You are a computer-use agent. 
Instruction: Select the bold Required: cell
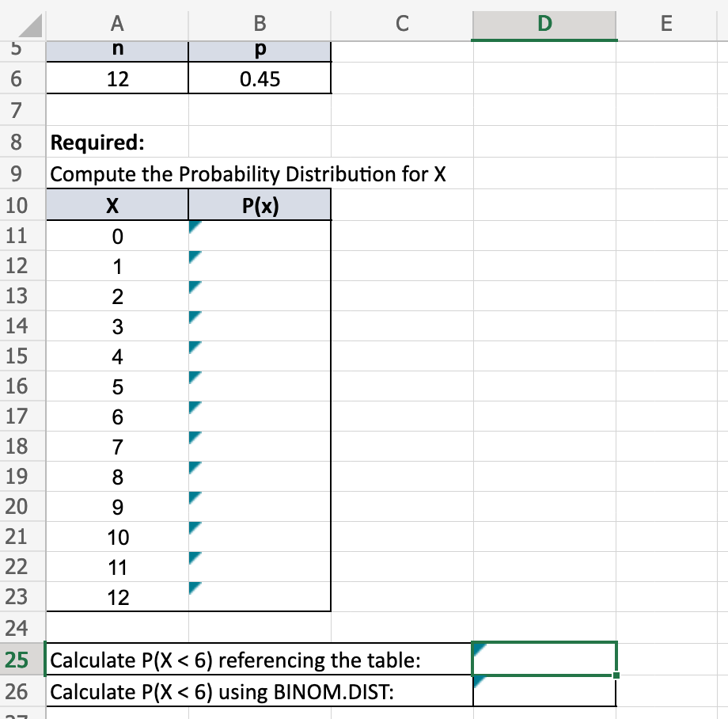[117, 143]
